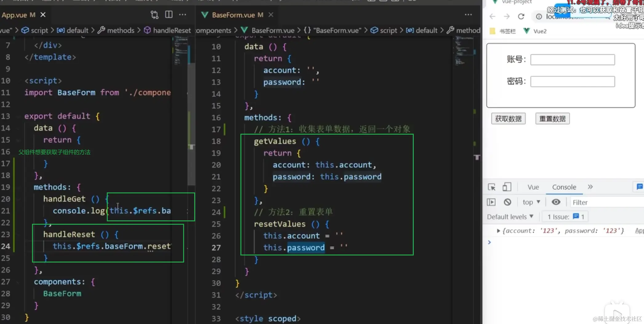The width and height of the screenshot is (644, 324).
Task: Switch to the Console DevTools tab
Action: point(564,187)
